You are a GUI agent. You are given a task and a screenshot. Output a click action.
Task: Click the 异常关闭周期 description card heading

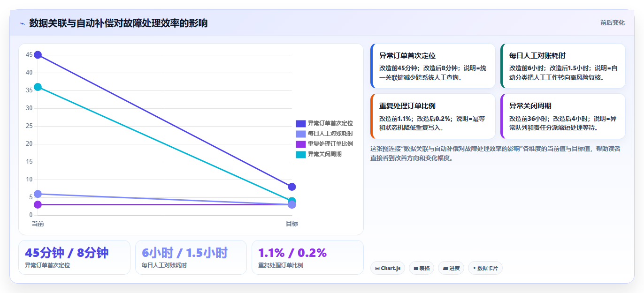530,106
